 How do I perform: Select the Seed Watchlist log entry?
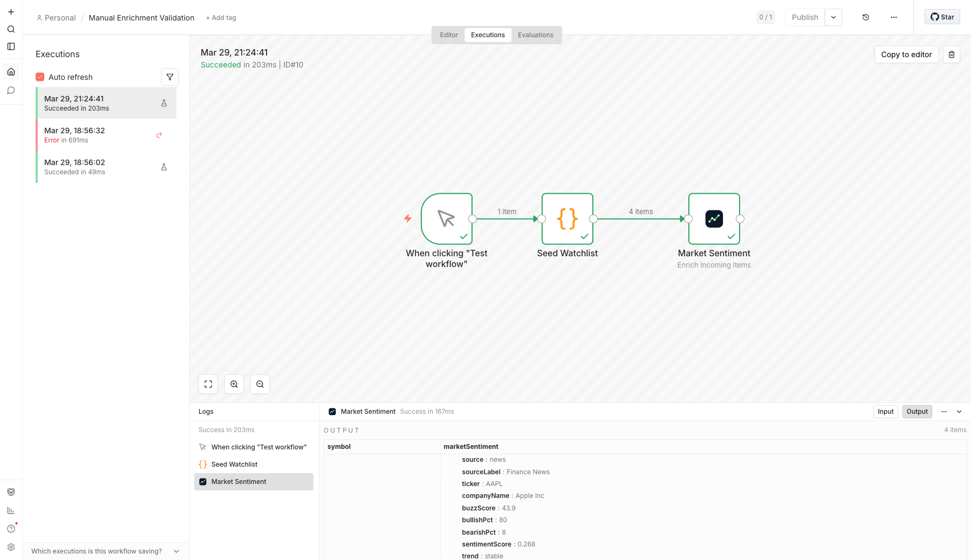[x=254, y=465]
